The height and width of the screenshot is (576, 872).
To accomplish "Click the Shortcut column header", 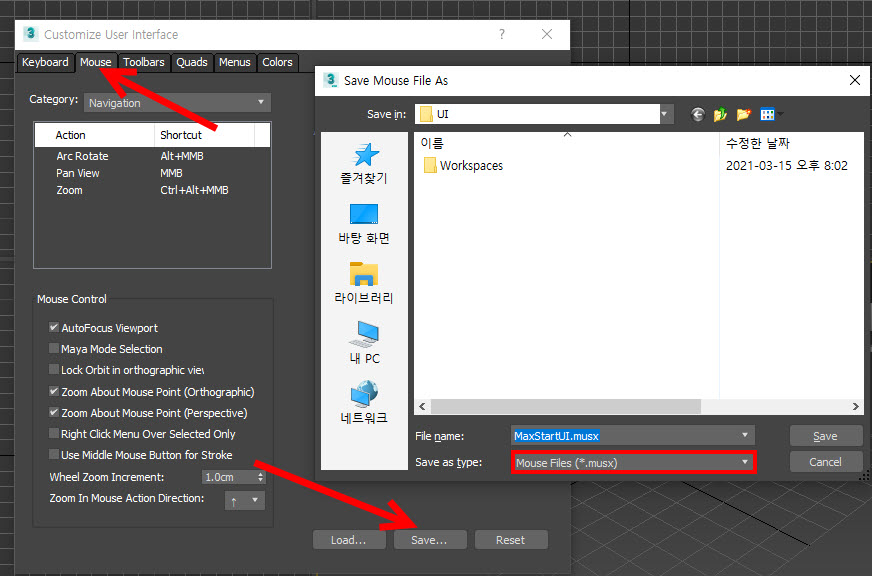I will click(x=204, y=135).
